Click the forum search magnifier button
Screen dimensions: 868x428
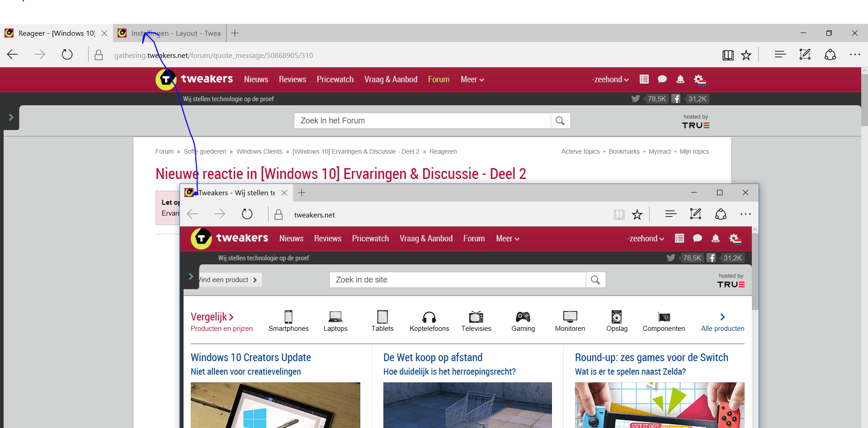560,121
